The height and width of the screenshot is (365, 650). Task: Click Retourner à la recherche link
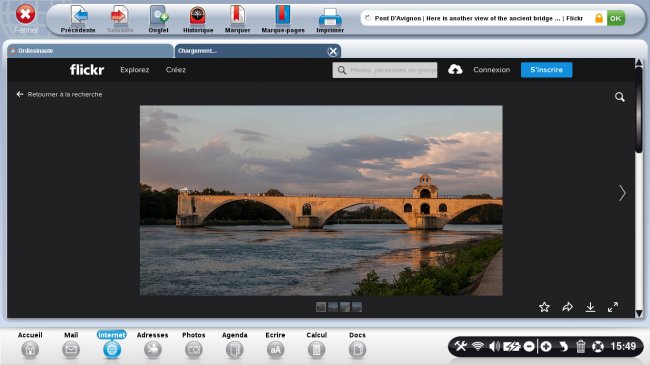59,95
